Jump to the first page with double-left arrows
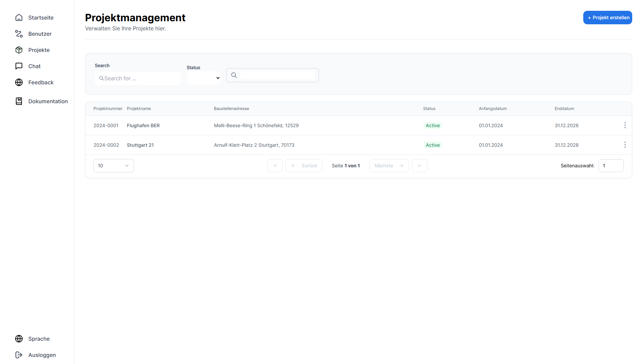Image resolution: width=642 pixels, height=364 pixels. tap(275, 166)
